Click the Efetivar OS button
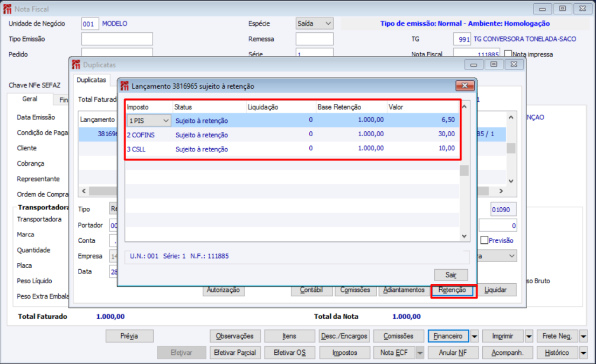 tap(289, 353)
